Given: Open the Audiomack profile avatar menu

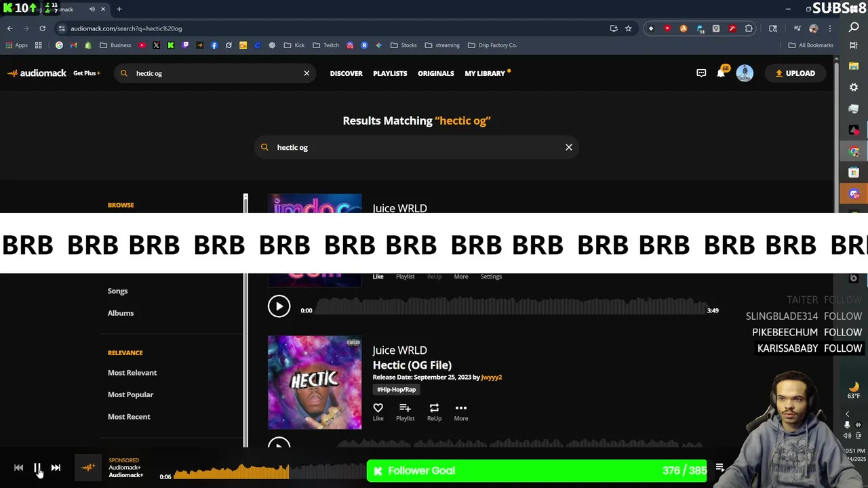Looking at the screenshot, I should pos(745,73).
